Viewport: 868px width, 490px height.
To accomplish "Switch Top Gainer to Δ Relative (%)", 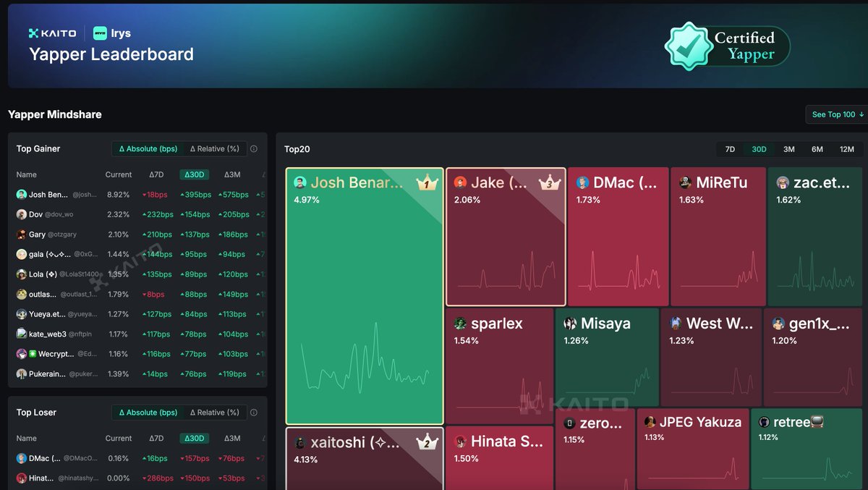I will 215,149.
